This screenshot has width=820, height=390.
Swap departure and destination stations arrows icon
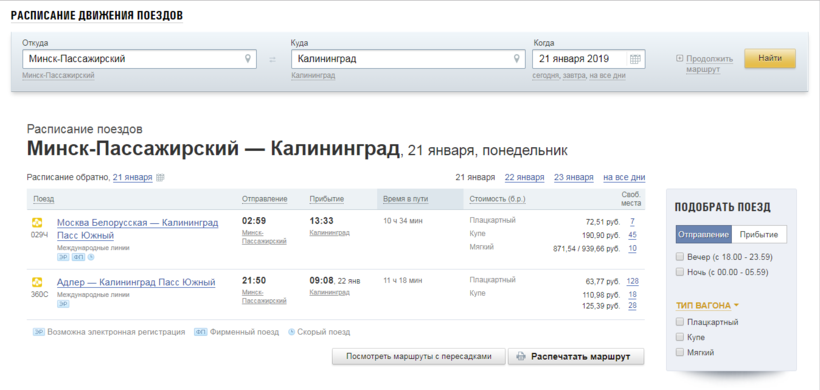[x=272, y=60]
